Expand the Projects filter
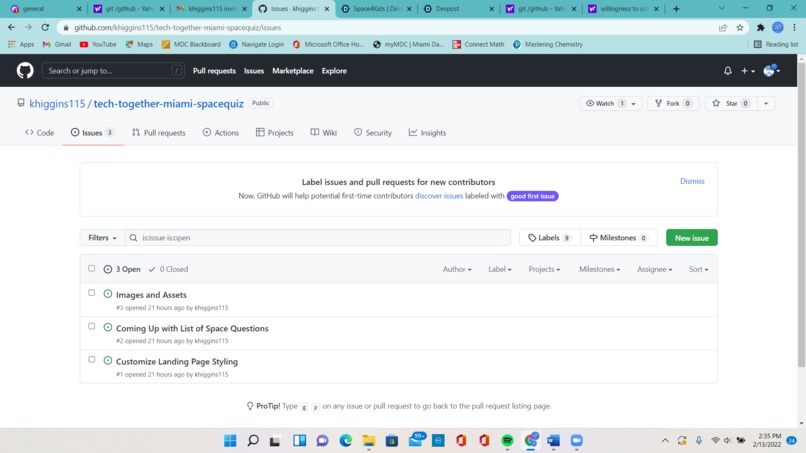This screenshot has width=806, height=453. (544, 269)
